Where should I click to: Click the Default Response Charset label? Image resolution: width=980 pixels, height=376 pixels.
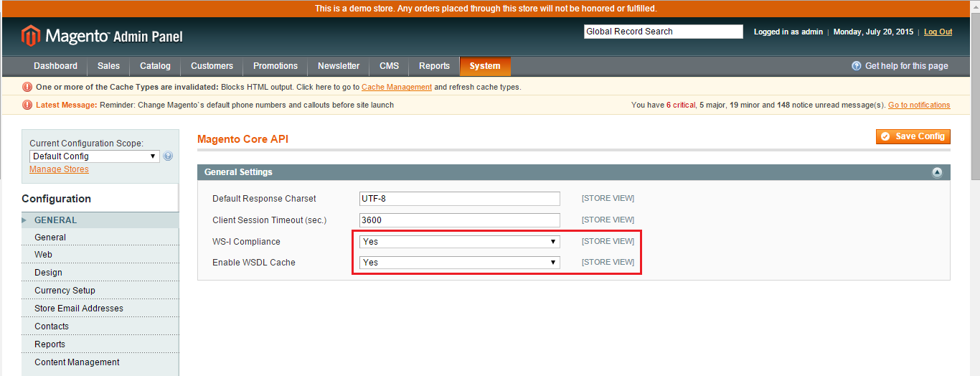[x=264, y=199]
